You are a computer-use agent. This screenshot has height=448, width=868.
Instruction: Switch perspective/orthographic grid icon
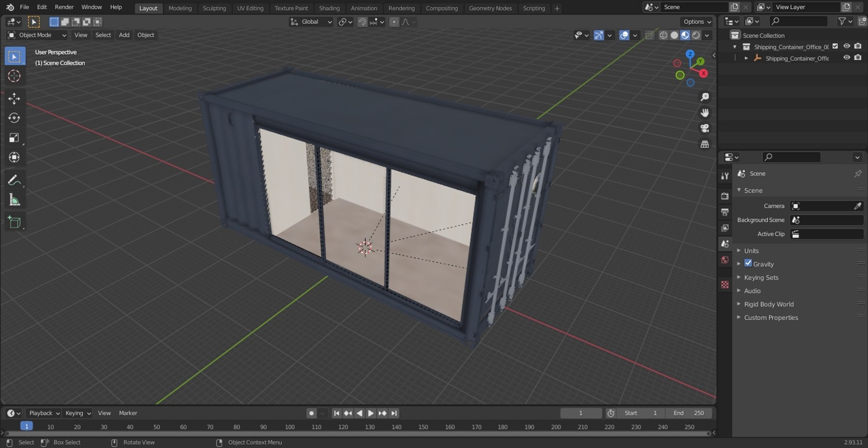pos(704,144)
